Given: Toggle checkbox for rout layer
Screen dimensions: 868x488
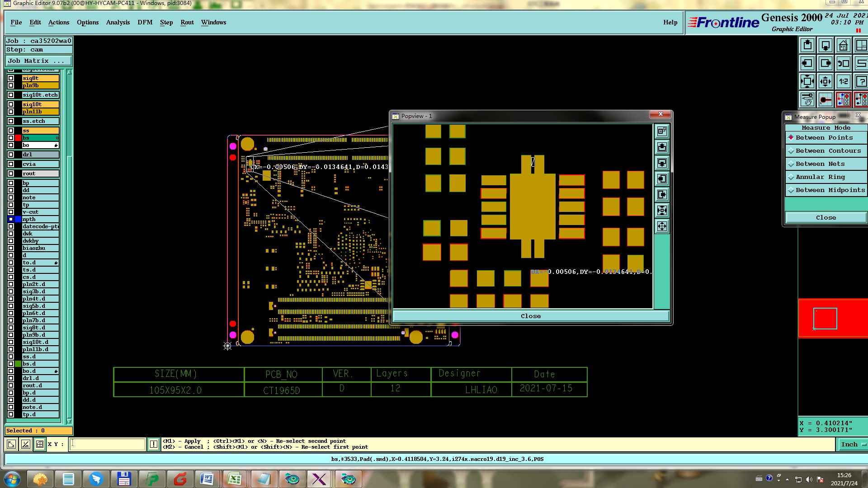Looking at the screenshot, I should point(11,174).
